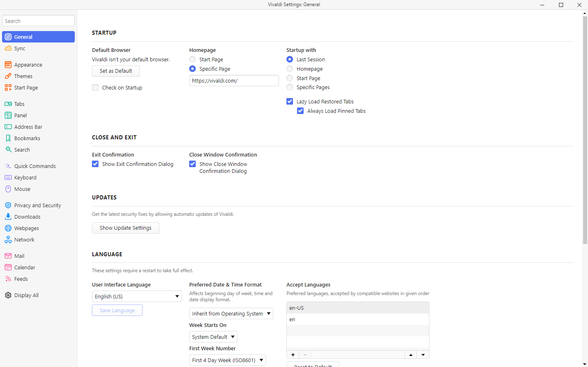The height and width of the screenshot is (367, 588).
Task: Select the en language entry
Action: [x=358, y=319]
